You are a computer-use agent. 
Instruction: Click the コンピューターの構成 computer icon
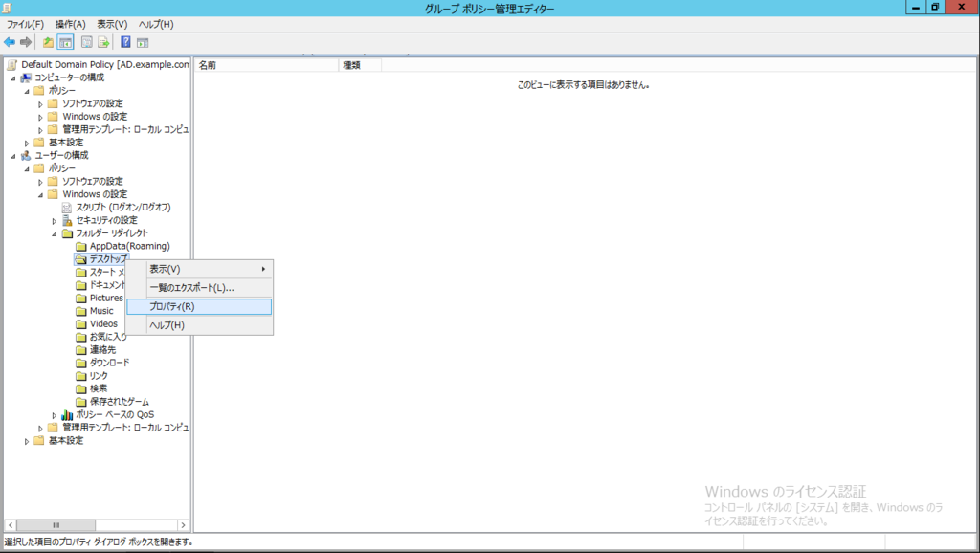click(x=26, y=77)
